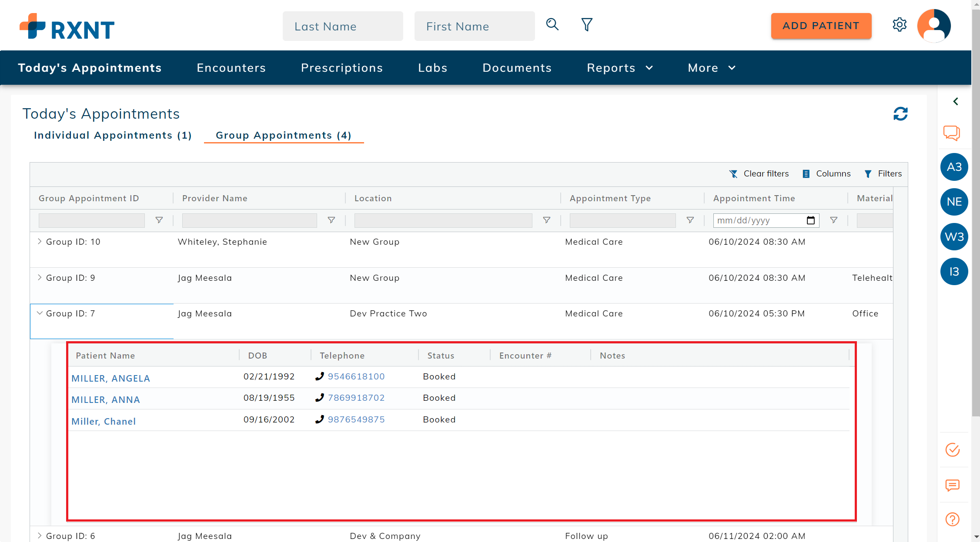
Task: Open the More dropdown menu
Action: point(712,68)
